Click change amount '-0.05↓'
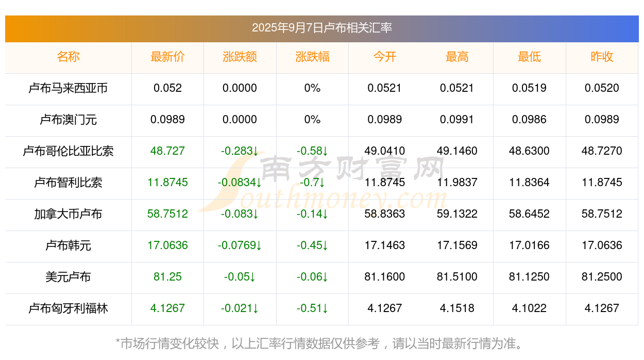644x360 pixels. tap(240, 277)
